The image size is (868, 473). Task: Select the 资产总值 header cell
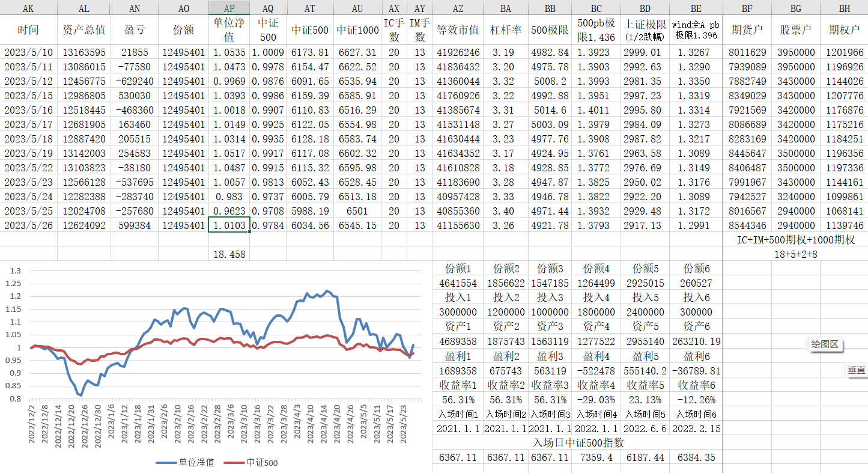(84, 30)
